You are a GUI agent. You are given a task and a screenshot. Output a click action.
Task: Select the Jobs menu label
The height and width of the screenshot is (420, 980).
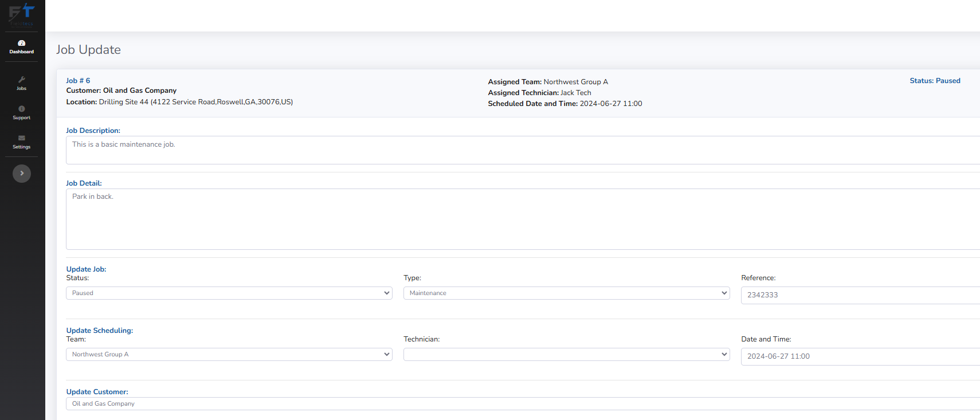click(22, 89)
